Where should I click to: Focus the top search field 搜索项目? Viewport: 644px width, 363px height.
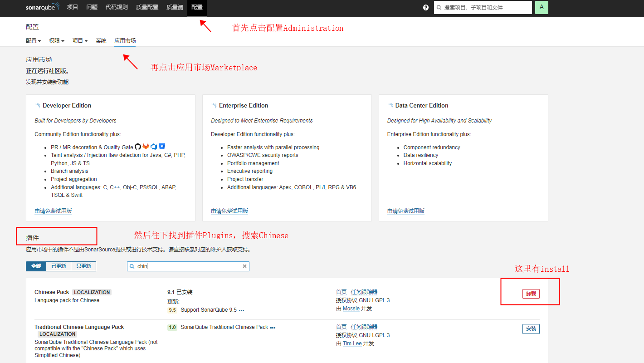pyautogui.click(x=483, y=7)
